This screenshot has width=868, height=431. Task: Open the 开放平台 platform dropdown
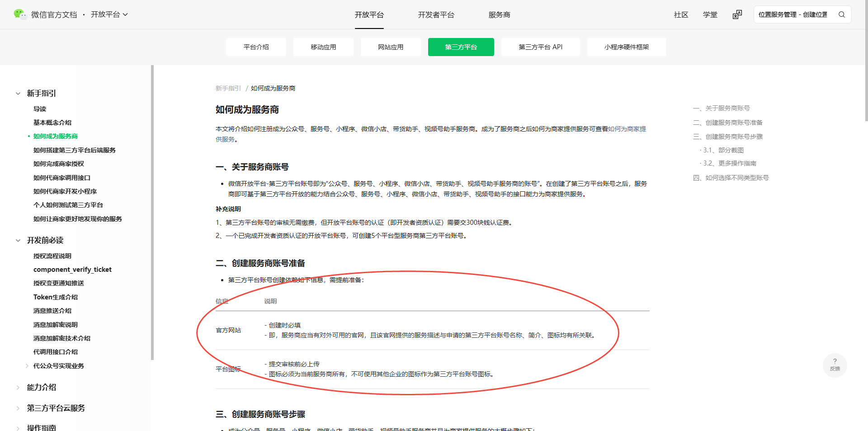click(x=109, y=14)
